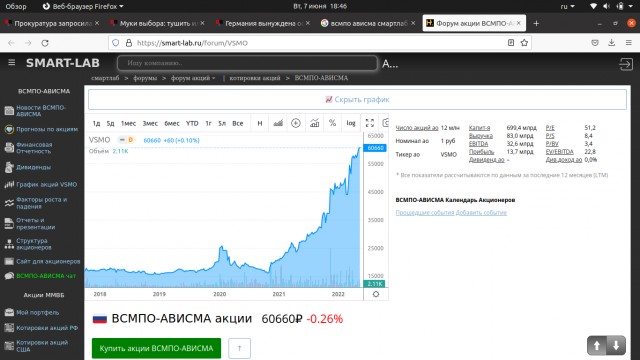Image resolution: width=640 pixels, height=360 pixels.
Task: Click the blue 60660 price label on axis
Action: [x=375, y=148]
